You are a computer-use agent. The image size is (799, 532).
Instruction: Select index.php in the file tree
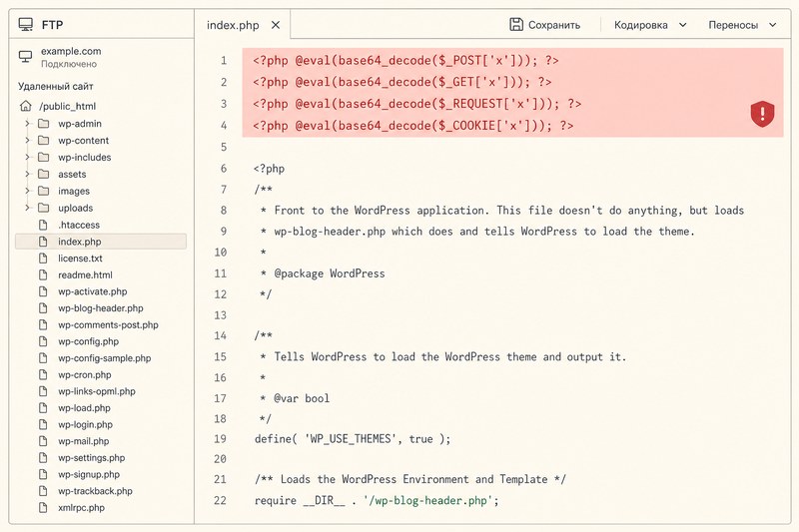pyautogui.click(x=101, y=242)
